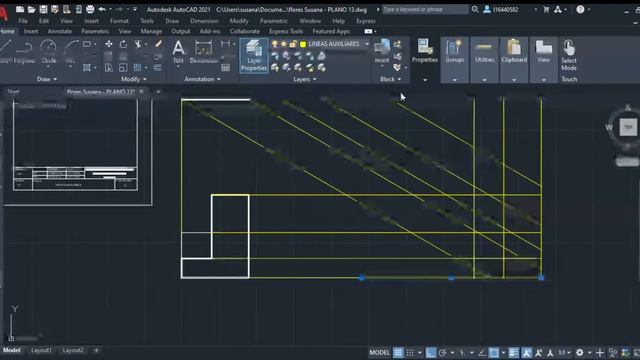The width and height of the screenshot is (640, 360).
Task: Switch to the Express Tools ribbon tab
Action: tap(286, 31)
